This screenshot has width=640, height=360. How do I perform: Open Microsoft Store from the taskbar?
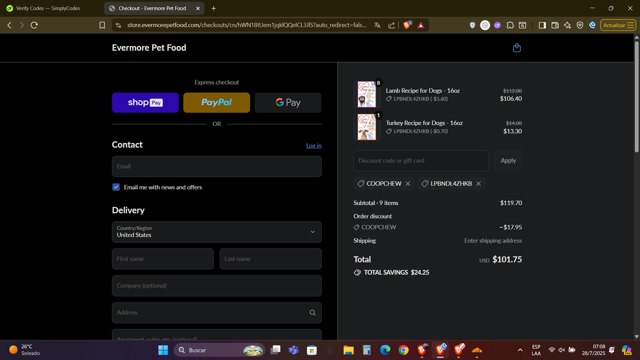tap(312, 350)
